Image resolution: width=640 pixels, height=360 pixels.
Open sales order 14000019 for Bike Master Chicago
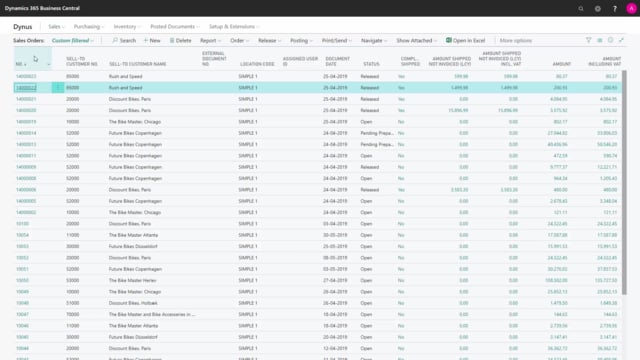[x=26, y=122]
